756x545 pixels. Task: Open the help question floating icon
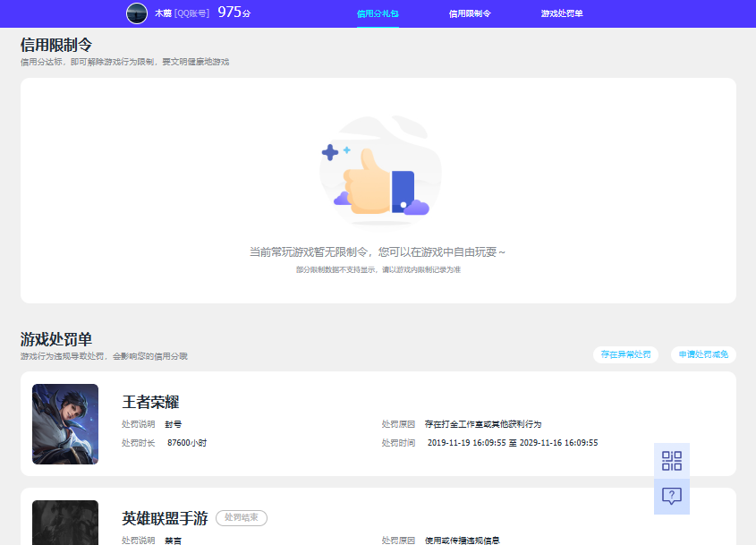click(x=672, y=497)
